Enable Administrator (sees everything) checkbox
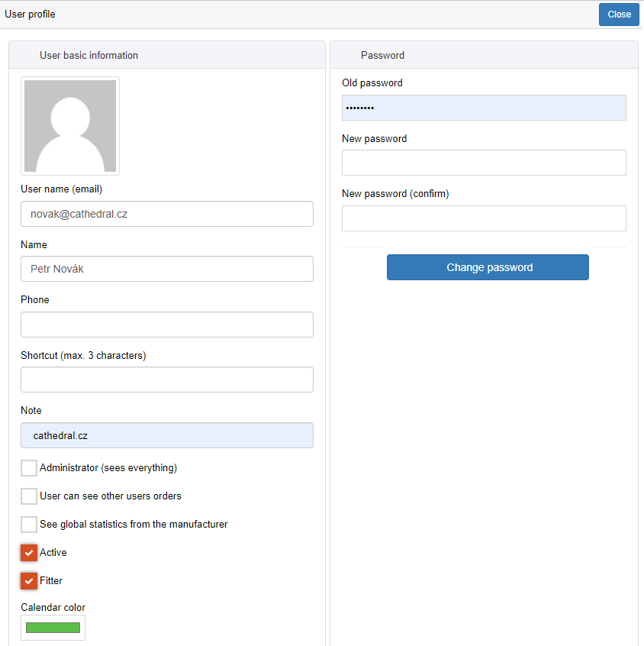 pos(29,468)
